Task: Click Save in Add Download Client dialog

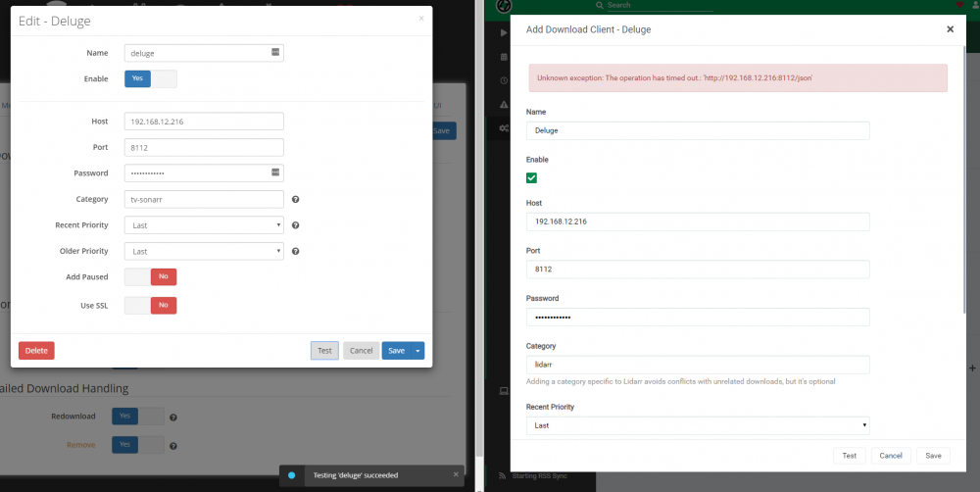Action: (933, 456)
